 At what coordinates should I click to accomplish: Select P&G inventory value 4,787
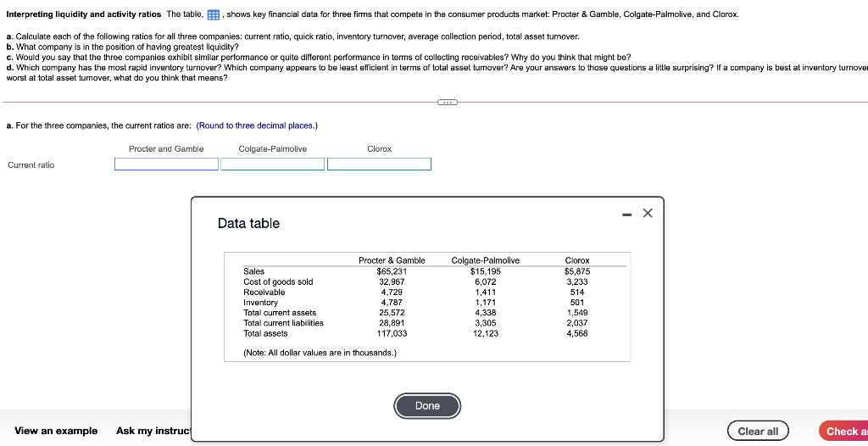(x=392, y=303)
